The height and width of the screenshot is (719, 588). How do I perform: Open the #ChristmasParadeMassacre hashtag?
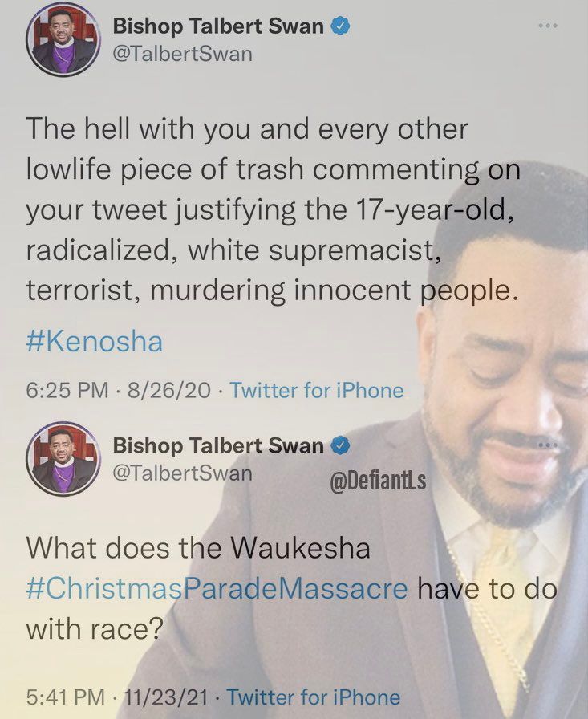(217, 589)
